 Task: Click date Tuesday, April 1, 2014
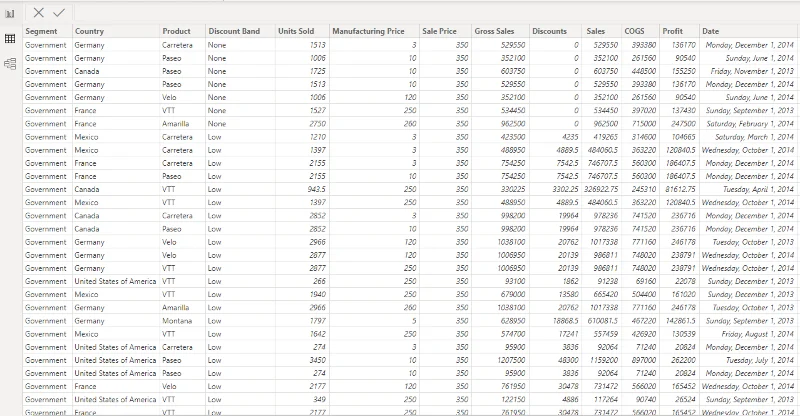click(758, 189)
